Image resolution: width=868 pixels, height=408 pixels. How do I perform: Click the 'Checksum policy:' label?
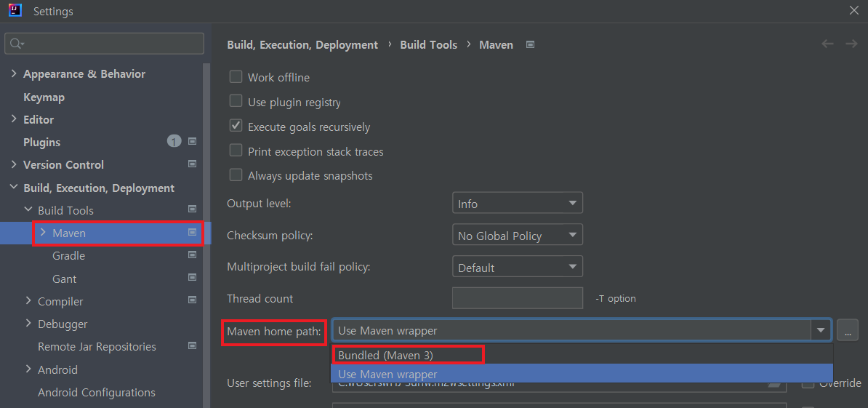pyautogui.click(x=270, y=236)
